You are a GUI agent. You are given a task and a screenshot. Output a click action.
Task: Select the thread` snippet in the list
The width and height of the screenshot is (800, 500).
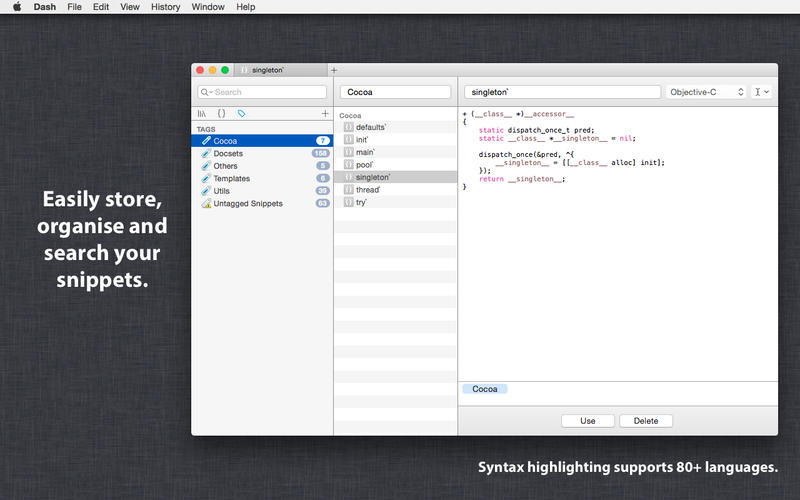(x=367, y=190)
